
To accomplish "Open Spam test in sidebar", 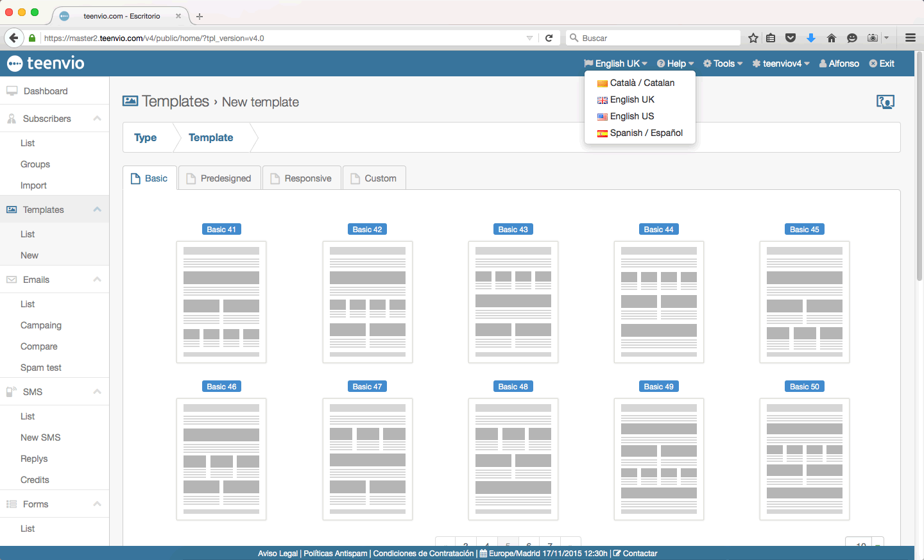I will [41, 368].
